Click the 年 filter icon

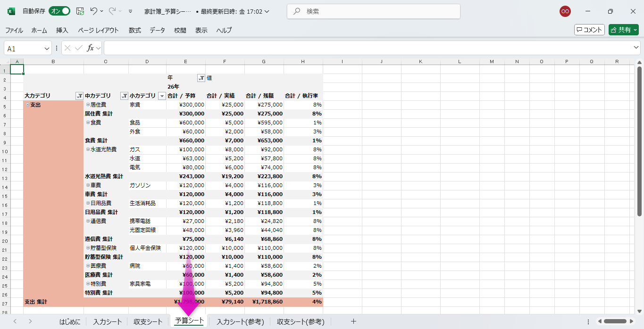[x=201, y=78]
